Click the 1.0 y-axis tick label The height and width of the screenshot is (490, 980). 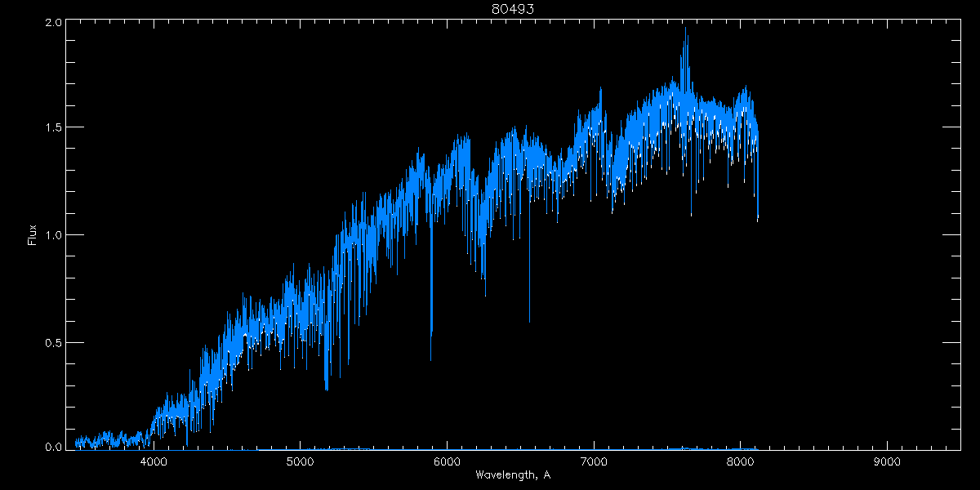point(53,235)
